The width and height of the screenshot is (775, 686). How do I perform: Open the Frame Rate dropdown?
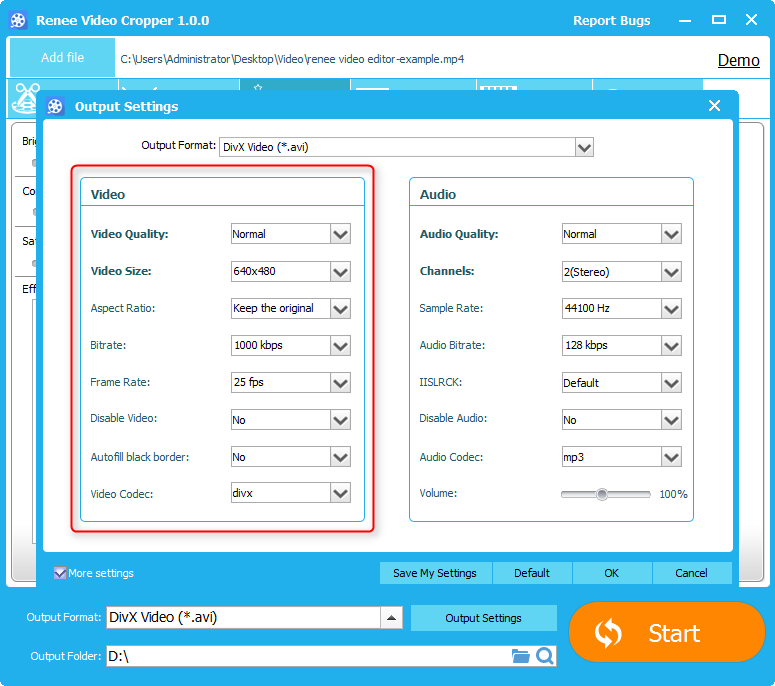point(341,383)
